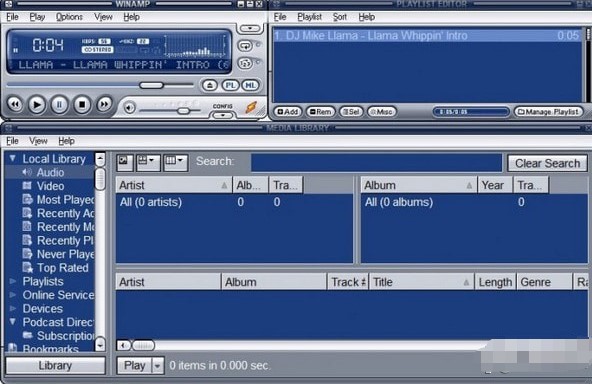Image resolution: width=592 pixels, height=384 pixels.
Task: Click the Clear Search button
Action: [x=547, y=163]
